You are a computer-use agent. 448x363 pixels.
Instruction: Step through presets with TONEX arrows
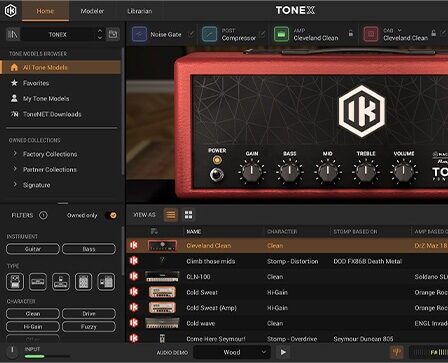[x=100, y=34]
